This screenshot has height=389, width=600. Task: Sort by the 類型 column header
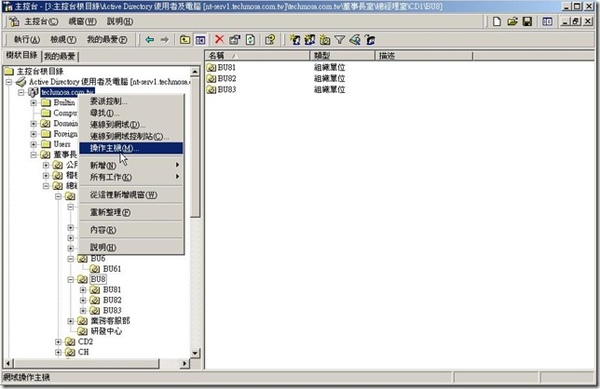point(342,56)
